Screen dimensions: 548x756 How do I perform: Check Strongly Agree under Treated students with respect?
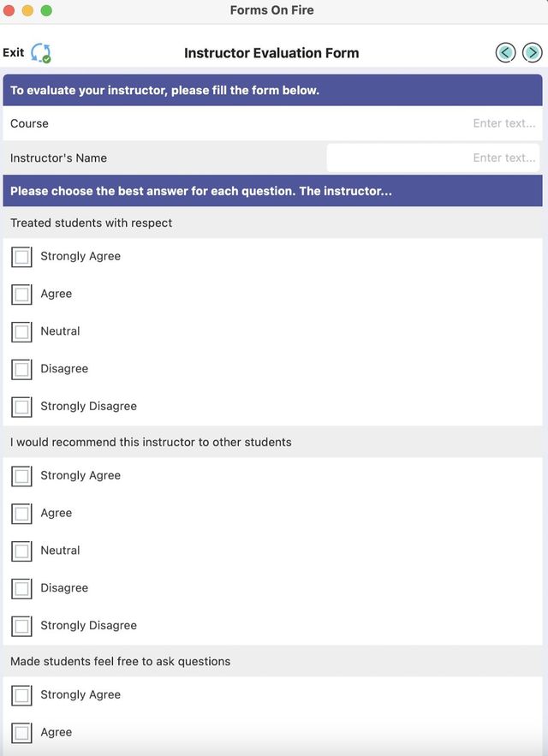21,256
